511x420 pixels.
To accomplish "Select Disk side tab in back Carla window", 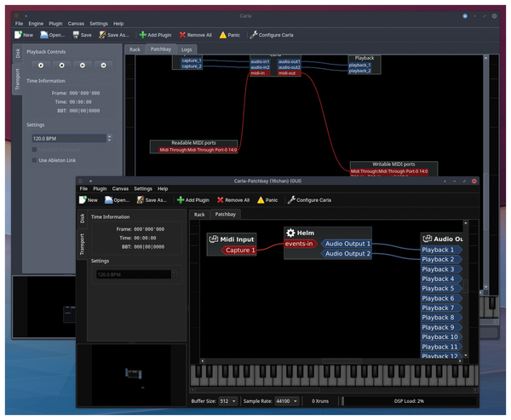I will pyautogui.click(x=18, y=53).
